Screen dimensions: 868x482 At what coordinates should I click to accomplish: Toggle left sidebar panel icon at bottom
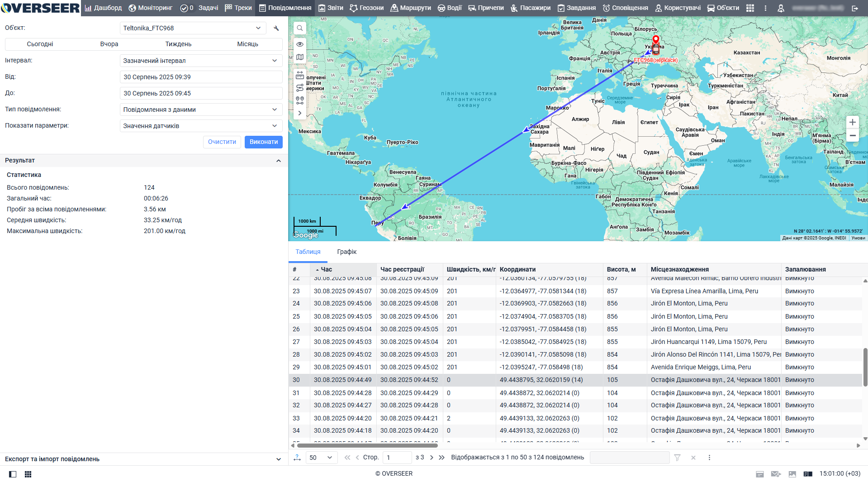(x=13, y=474)
